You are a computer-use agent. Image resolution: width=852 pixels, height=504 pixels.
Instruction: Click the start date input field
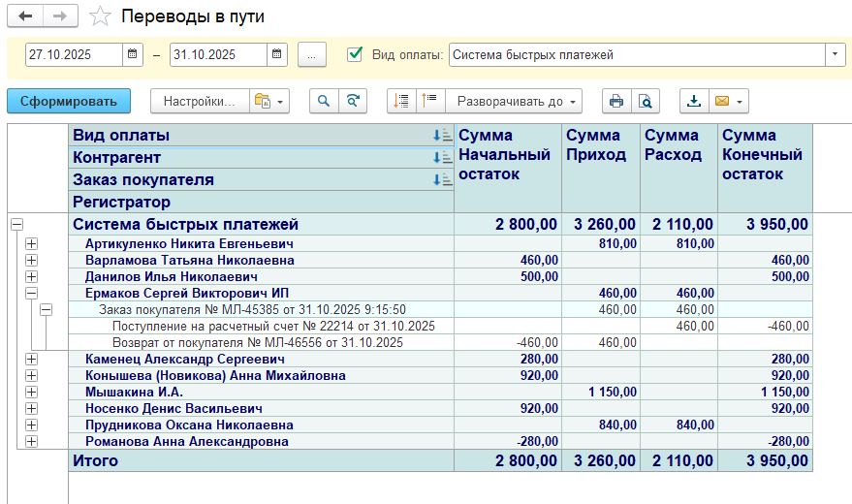click(x=73, y=55)
